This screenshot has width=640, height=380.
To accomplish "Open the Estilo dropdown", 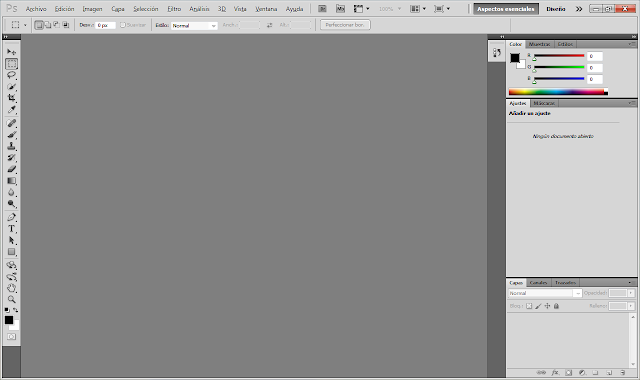I will (x=194, y=25).
